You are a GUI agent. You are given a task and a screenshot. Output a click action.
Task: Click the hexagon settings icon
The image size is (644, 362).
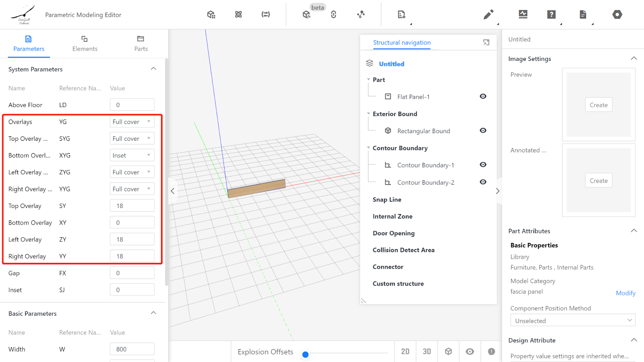click(617, 15)
